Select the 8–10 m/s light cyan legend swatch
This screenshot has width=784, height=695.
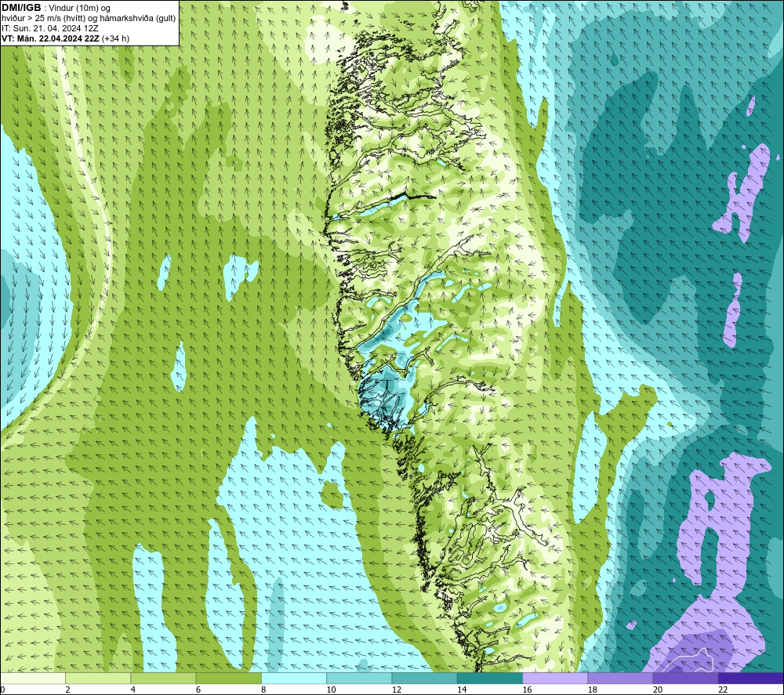(x=294, y=678)
